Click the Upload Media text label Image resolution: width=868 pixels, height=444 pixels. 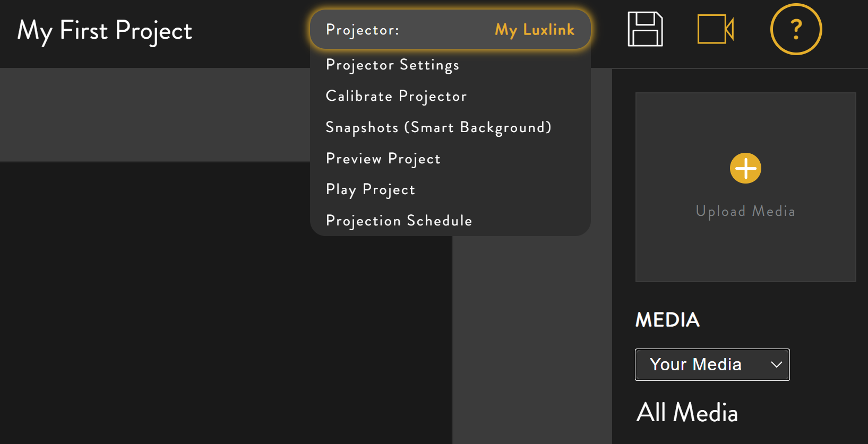pyautogui.click(x=745, y=211)
